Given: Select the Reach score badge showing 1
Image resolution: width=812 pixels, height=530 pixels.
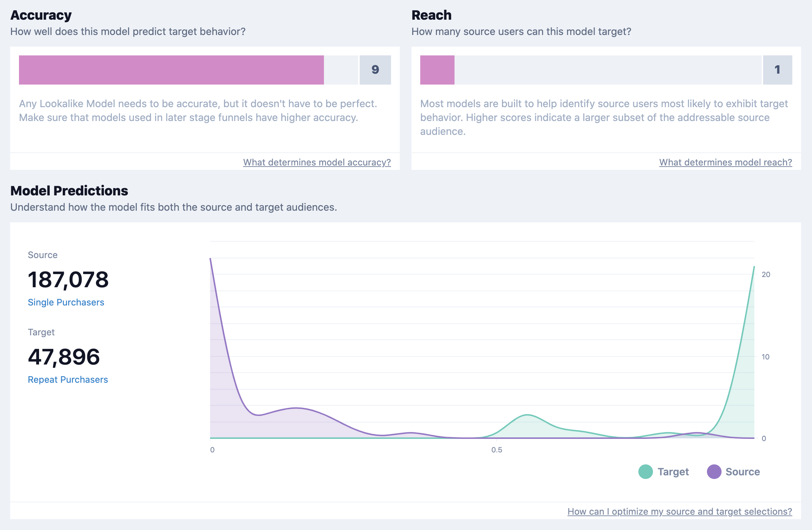Looking at the screenshot, I should click(x=777, y=70).
